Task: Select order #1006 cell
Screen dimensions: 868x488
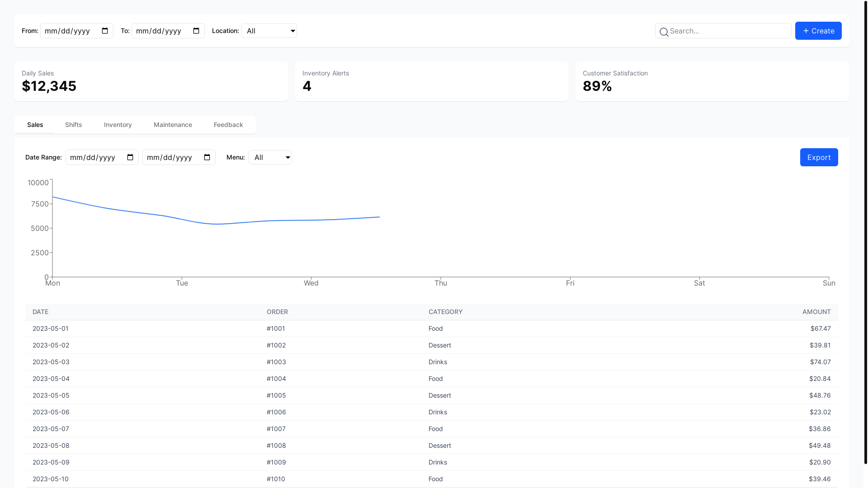Action: [x=276, y=412]
